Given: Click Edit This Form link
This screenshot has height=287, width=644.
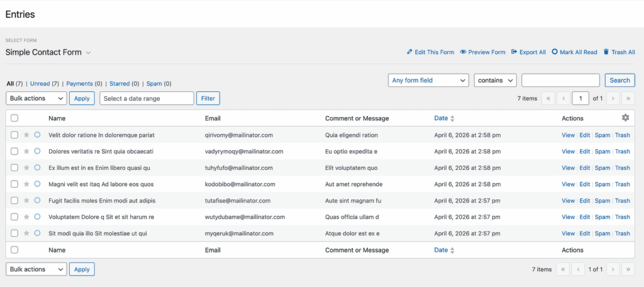Looking at the screenshot, I should (x=430, y=52).
